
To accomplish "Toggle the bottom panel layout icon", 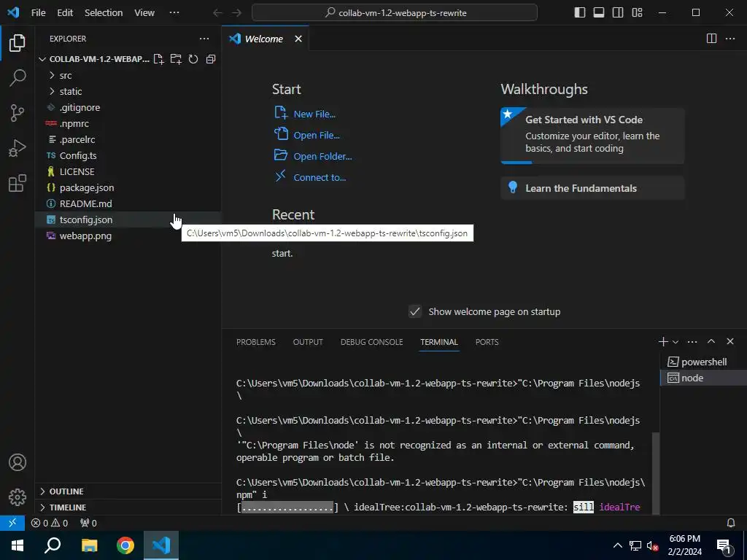I will tap(599, 12).
